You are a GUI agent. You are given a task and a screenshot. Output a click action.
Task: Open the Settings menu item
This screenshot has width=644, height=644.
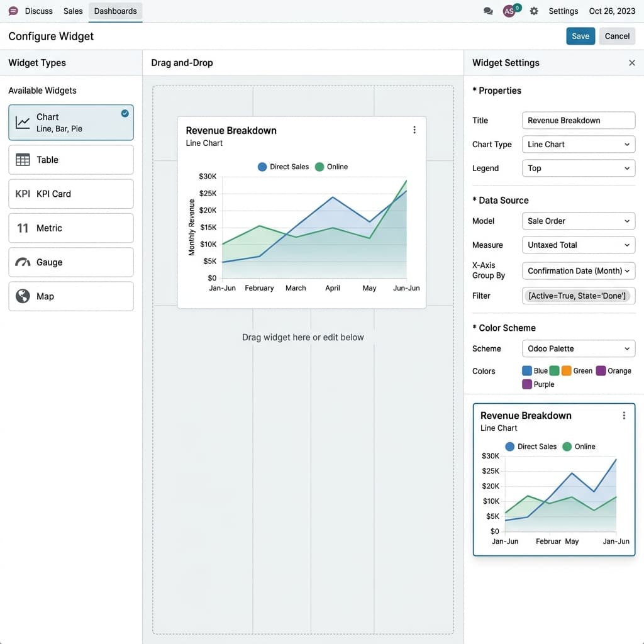563,11
